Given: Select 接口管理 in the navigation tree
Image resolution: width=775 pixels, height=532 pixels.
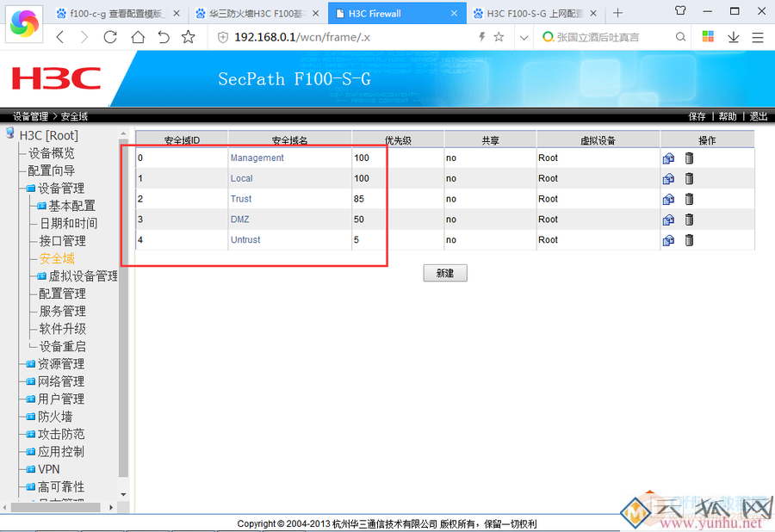Looking at the screenshot, I should point(62,241).
